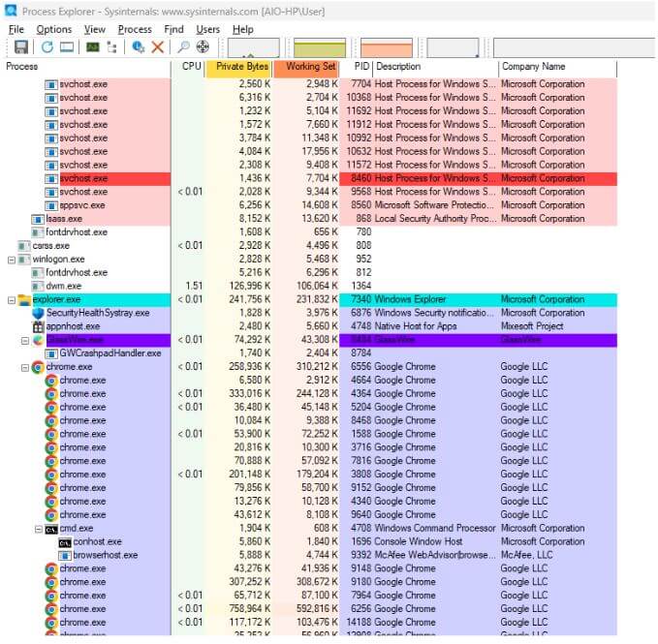Click the cmd.exe console icon
658x644 pixels.
pyautogui.click(x=51, y=529)
